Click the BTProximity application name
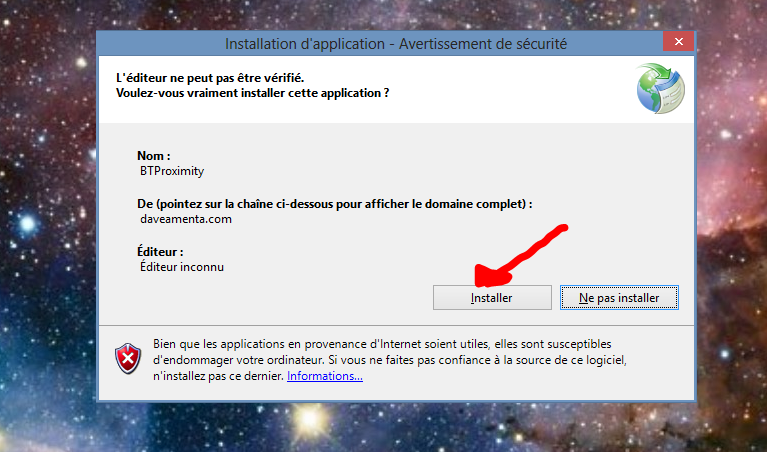 172,171
